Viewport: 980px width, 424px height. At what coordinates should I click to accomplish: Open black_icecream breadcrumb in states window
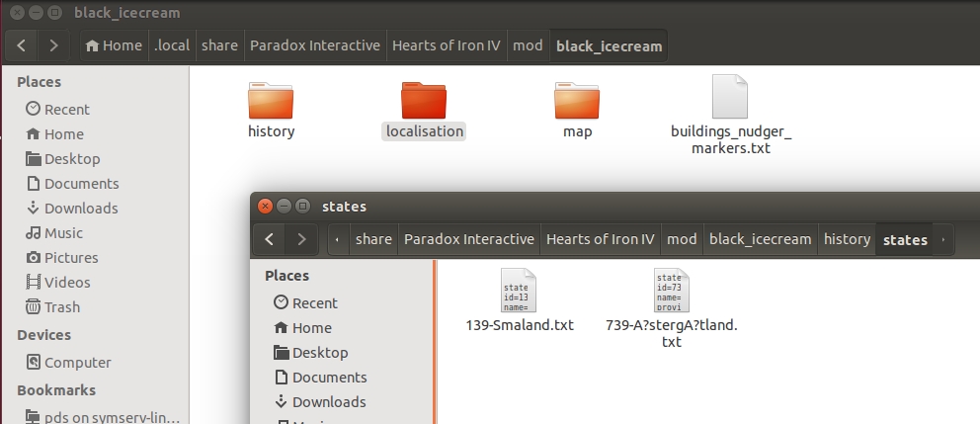[761, 239]
